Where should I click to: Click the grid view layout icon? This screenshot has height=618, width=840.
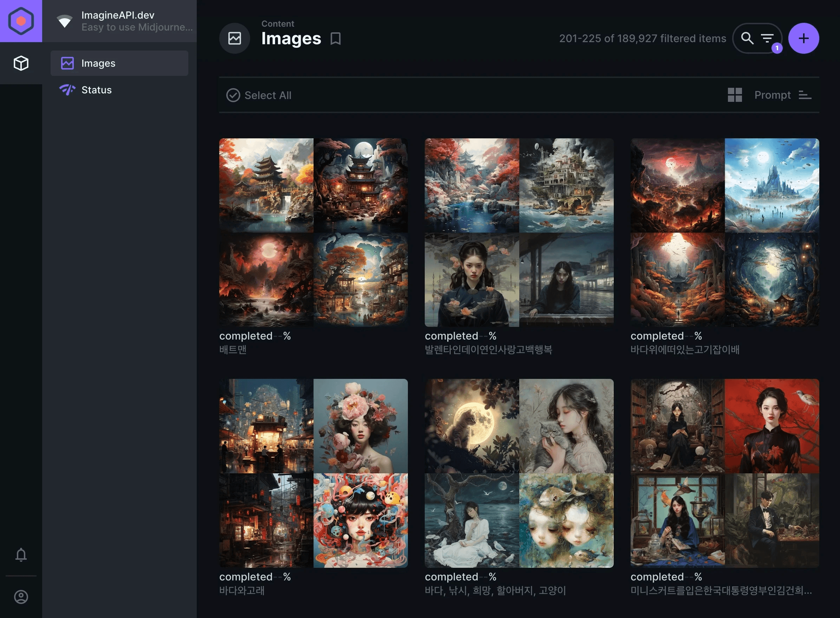click(735, 94)
